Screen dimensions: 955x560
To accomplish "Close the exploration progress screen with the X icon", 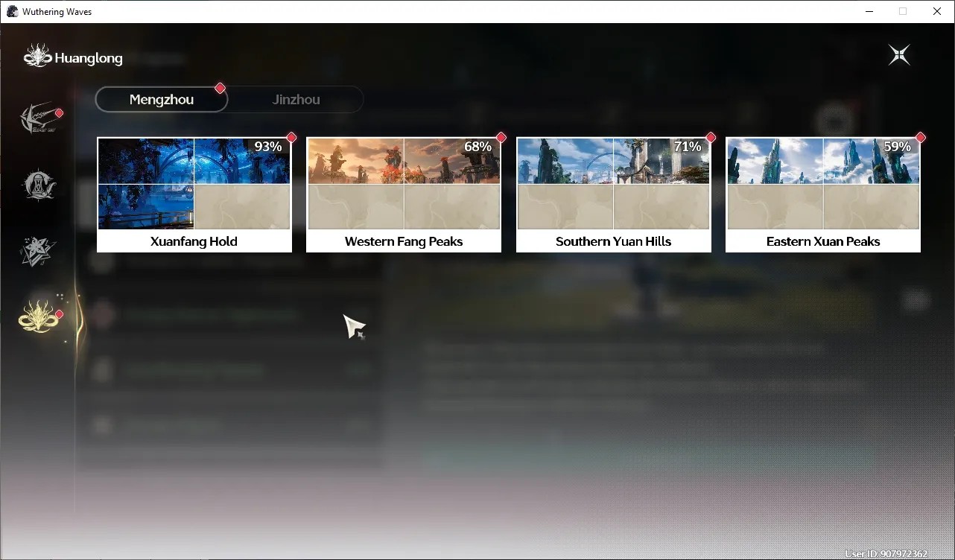I will coord(899,54).
